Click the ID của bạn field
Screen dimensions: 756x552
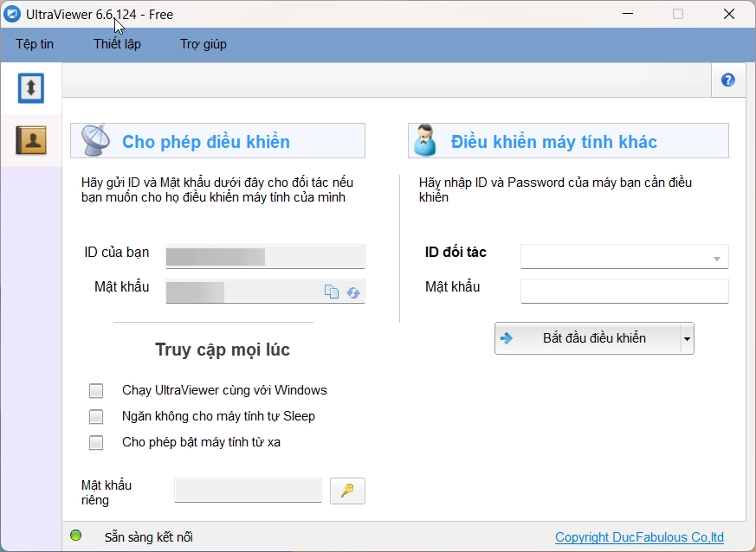point(265,257)
